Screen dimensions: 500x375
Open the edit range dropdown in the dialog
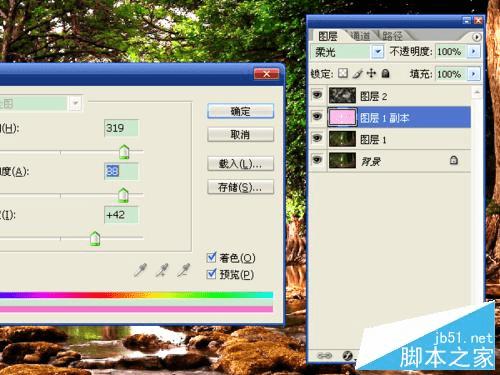[x=75, y=103]
